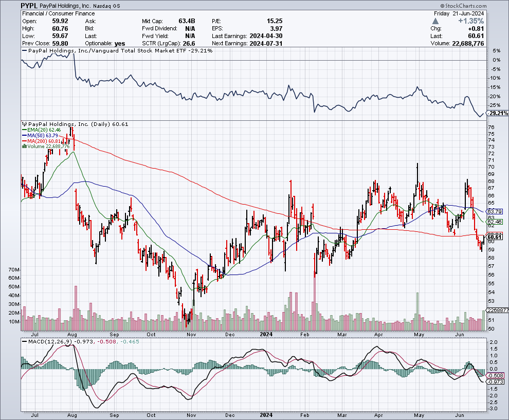This screenshot has height=420, width=509.
Task: Click the -0.973 MACD right axis tag
Action: click(x=496, y=381)
